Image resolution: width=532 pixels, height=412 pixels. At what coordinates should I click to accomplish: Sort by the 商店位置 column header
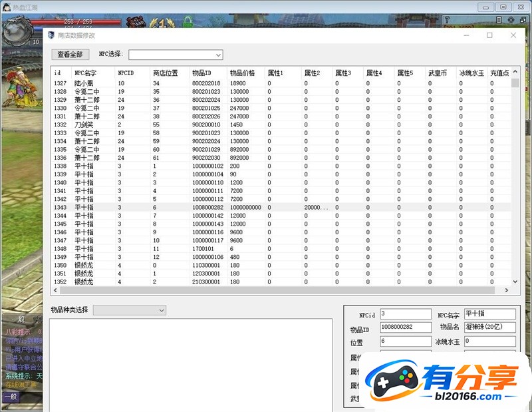click(x=170, y=73)
